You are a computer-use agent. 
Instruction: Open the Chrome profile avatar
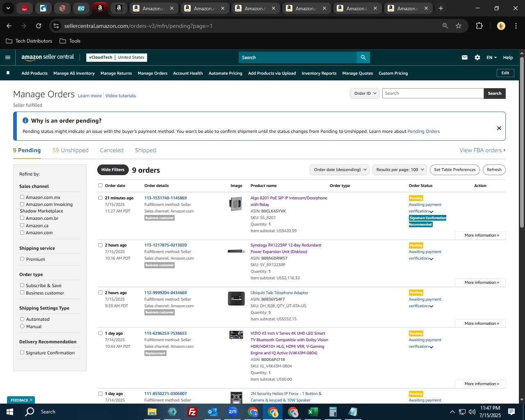coord(501,26)
